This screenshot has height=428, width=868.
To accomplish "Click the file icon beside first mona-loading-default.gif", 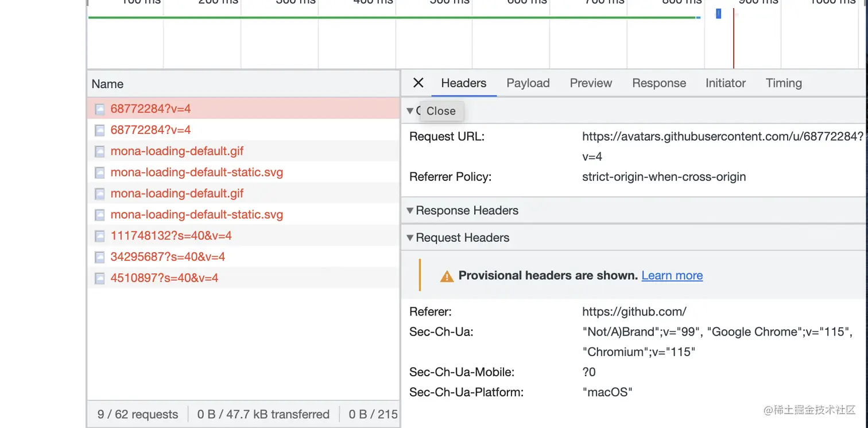I will [x=100, y=151].
